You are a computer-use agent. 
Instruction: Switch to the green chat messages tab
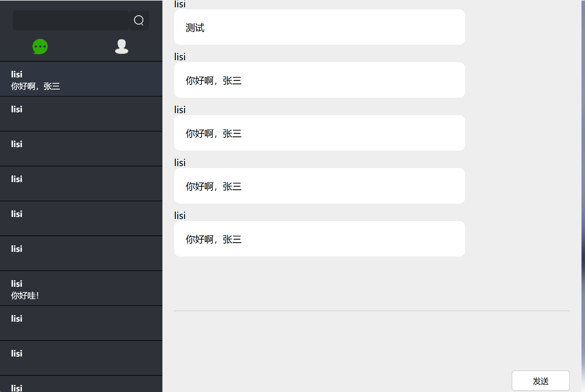[x=40, y=47]
